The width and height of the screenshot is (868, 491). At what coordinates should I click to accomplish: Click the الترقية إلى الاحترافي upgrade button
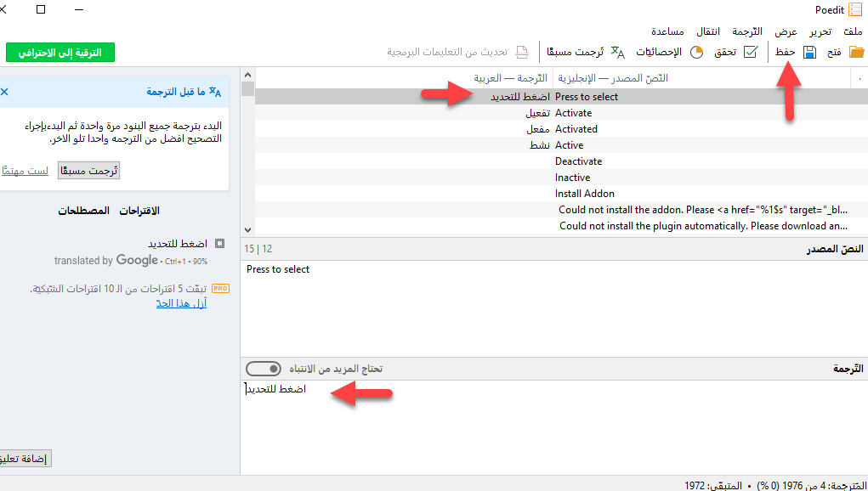tap(60, 53)
